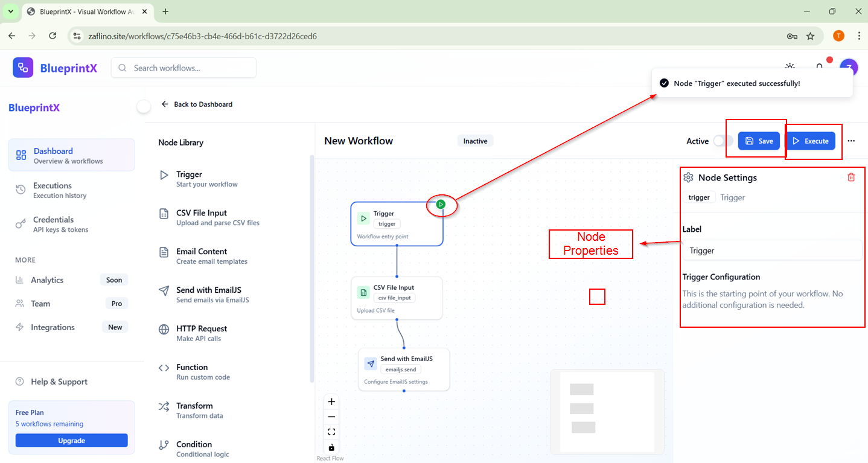Click the Search workflows field
This screenshot has width=868, height=463.
183,68
